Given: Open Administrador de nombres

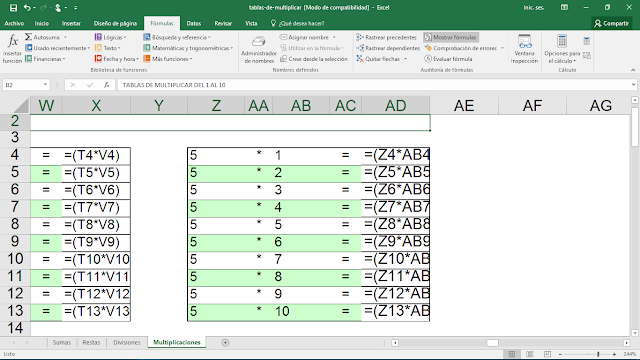Looking at the screenshot, I should tap(259, 49).
